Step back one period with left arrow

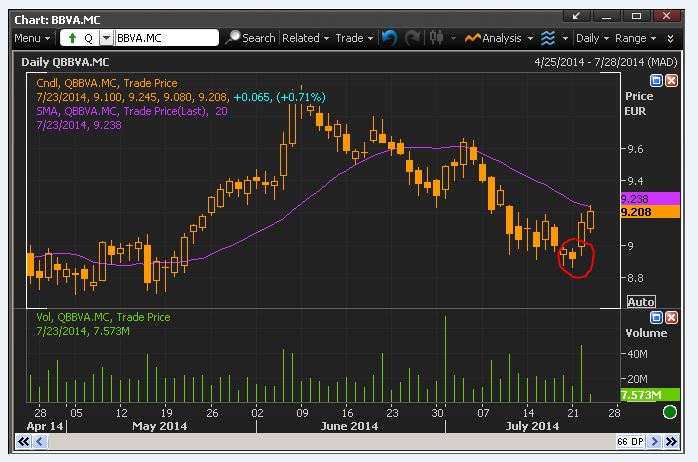(40, 442)
